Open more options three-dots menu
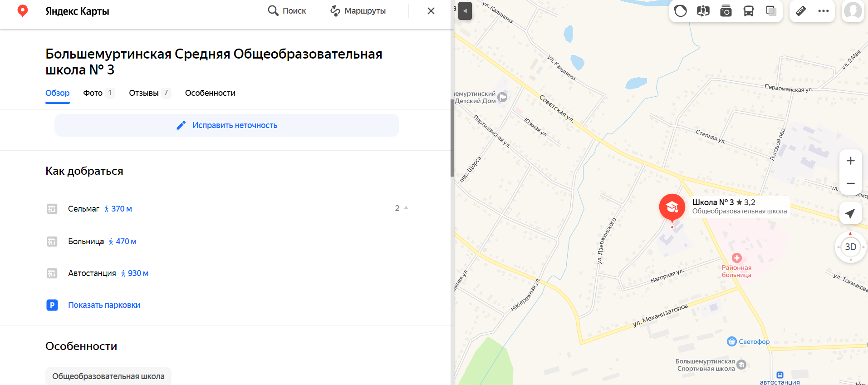This screenshot has width=868, height=385. pos(824,11)
